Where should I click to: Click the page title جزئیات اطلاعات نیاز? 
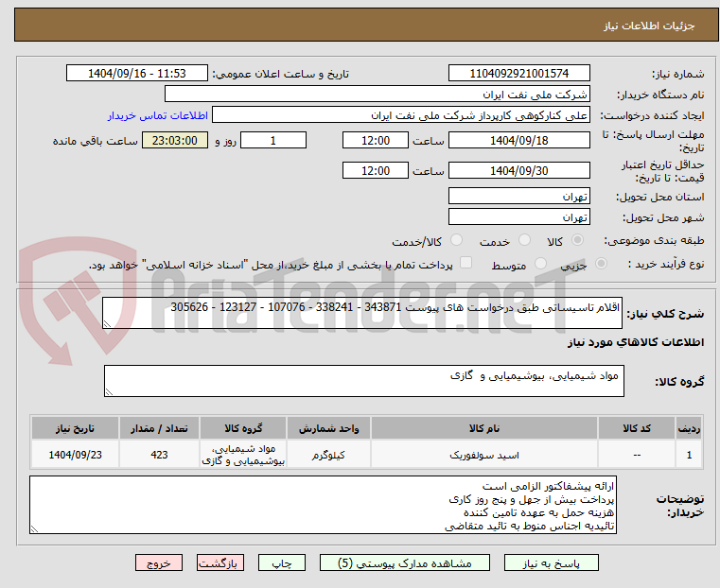(649, 26)
